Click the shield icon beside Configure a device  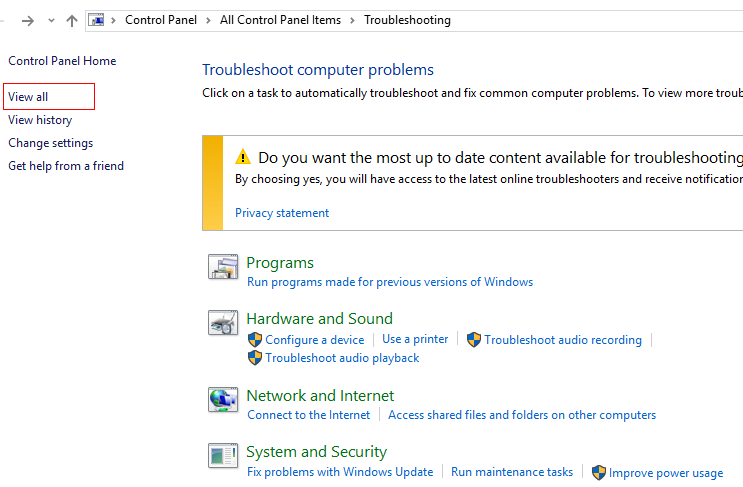255,340
